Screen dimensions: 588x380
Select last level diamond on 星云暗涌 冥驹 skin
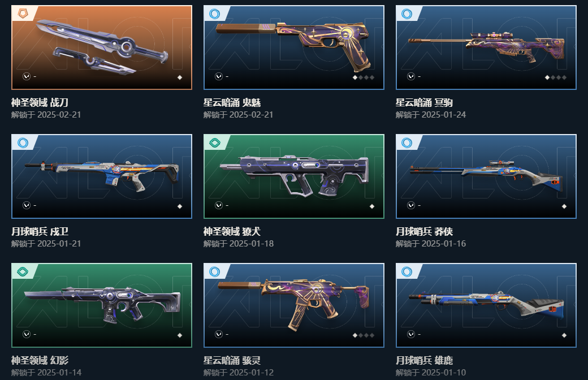(564, 77)
